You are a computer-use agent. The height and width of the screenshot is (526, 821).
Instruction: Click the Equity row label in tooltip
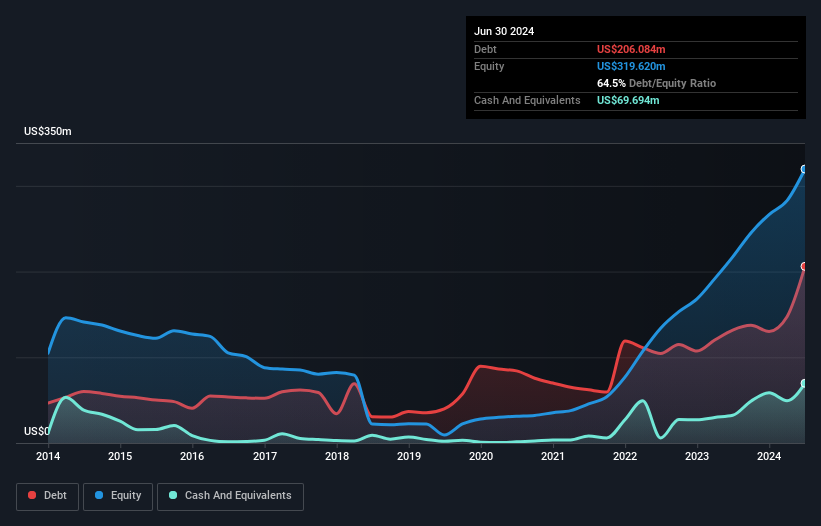(x=489, y=66)
